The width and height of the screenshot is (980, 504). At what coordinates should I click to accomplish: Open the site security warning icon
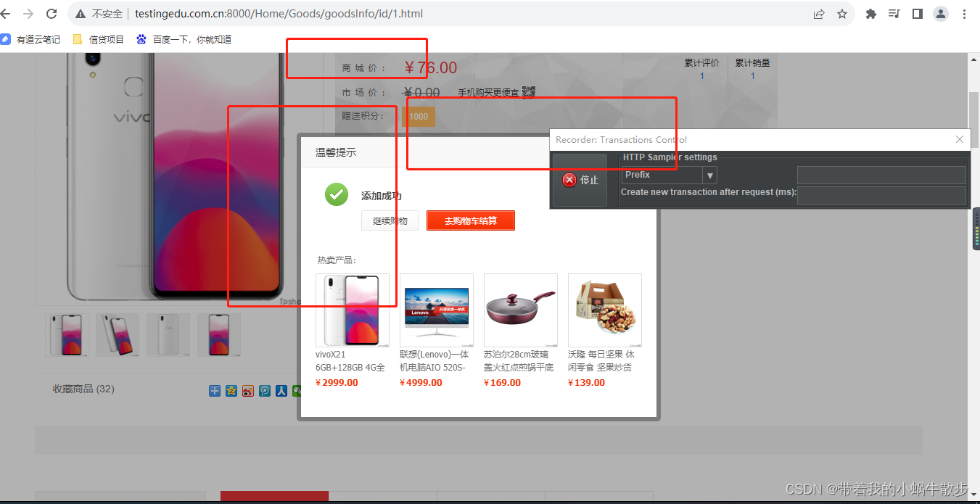click(81, 14)
